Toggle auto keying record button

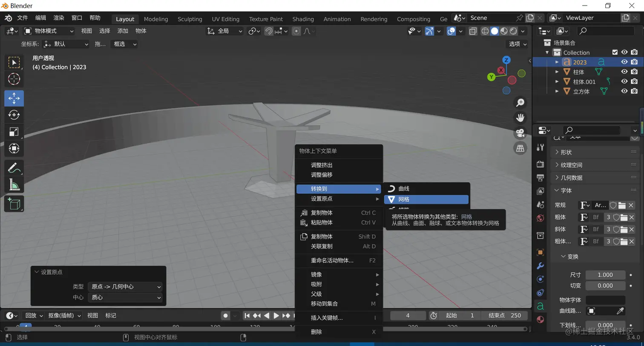[x=225, y=316]
